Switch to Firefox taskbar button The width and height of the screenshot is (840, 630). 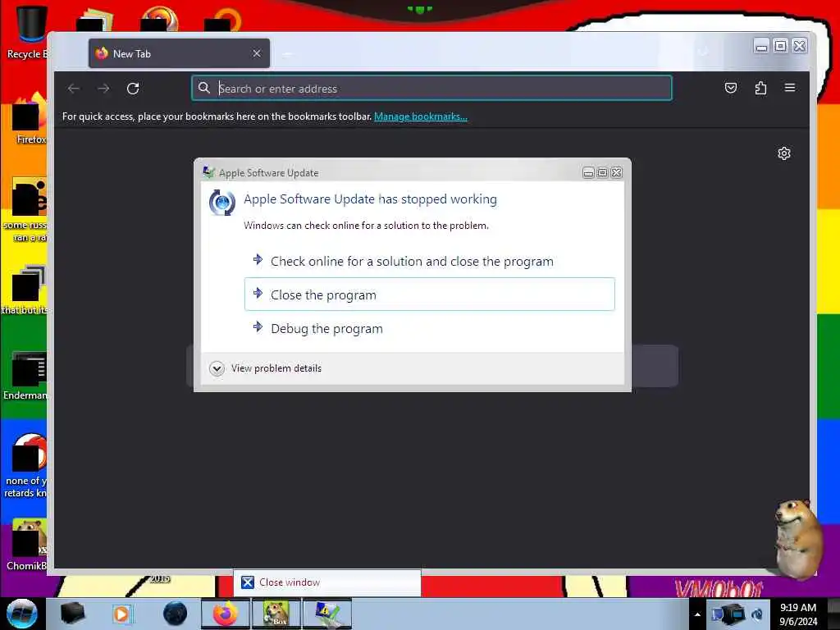click(x=226, y=614)
